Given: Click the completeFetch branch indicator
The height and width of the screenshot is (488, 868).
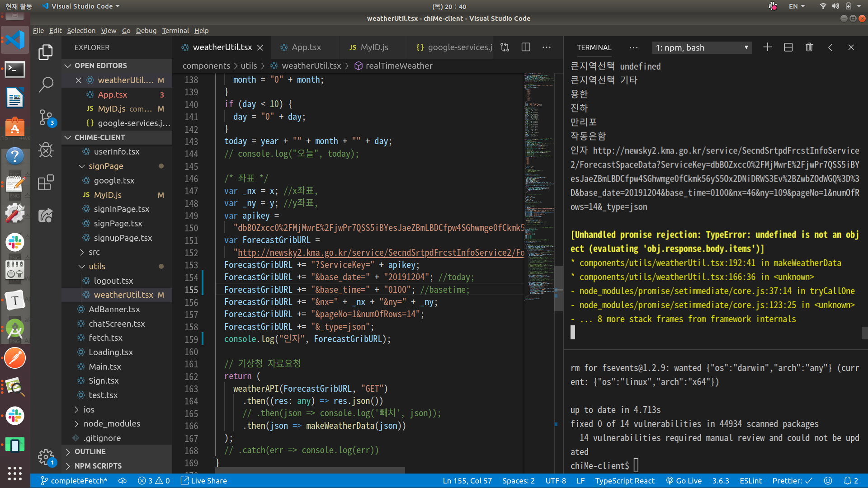Looking at the screenshot, I should click(x=74, y=481).
